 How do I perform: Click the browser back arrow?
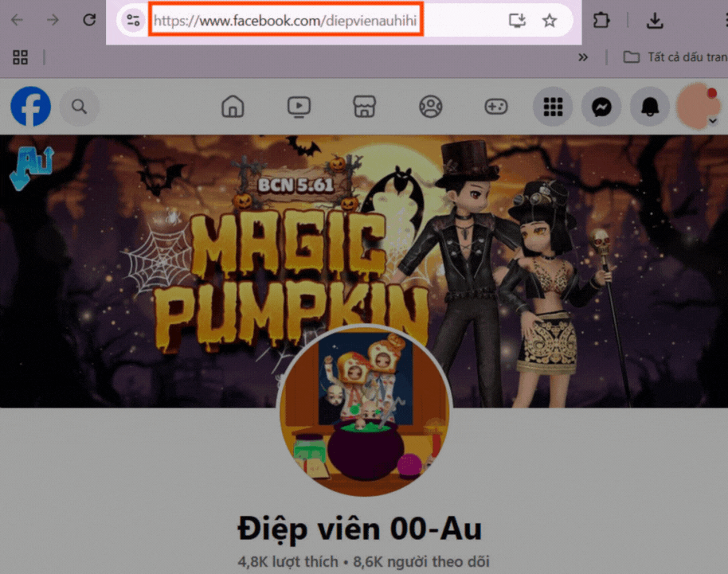[18, 20]
